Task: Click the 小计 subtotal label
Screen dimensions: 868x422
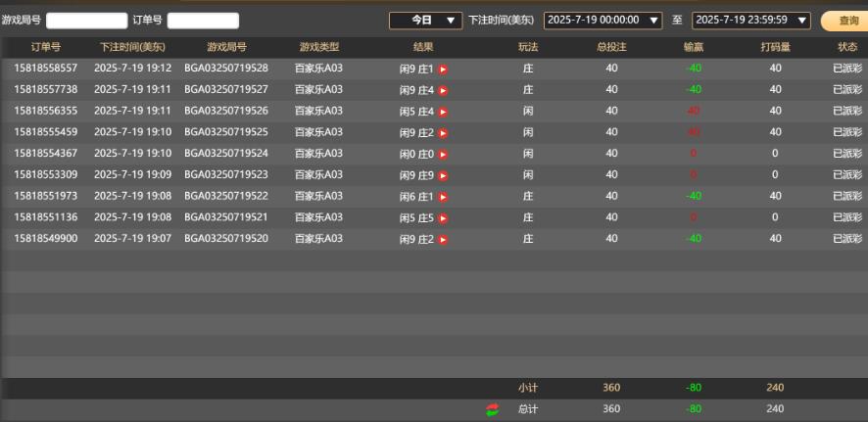Action: (528, 389)
